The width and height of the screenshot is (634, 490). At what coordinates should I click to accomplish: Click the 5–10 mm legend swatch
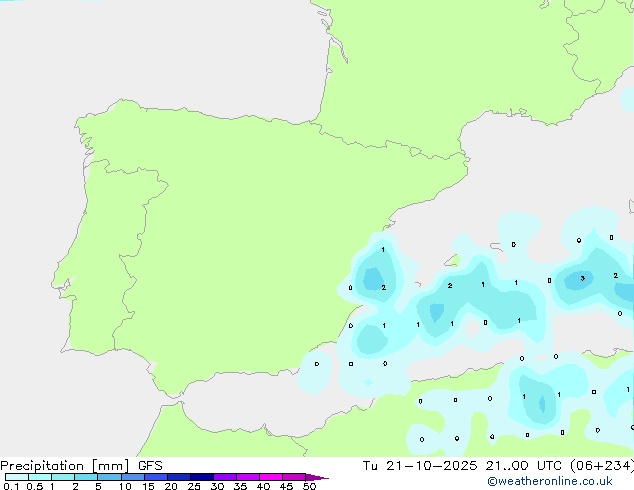point(109,477)
